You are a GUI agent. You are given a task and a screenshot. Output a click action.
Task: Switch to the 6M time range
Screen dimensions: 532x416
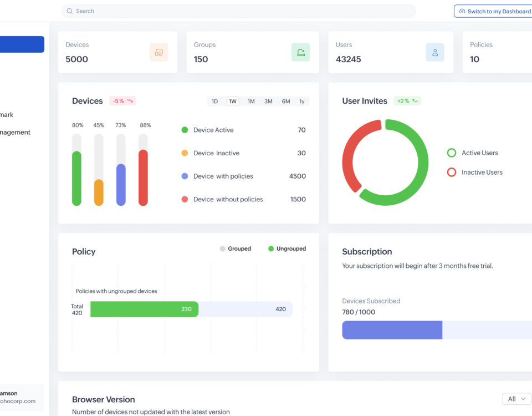pos(286,102)
